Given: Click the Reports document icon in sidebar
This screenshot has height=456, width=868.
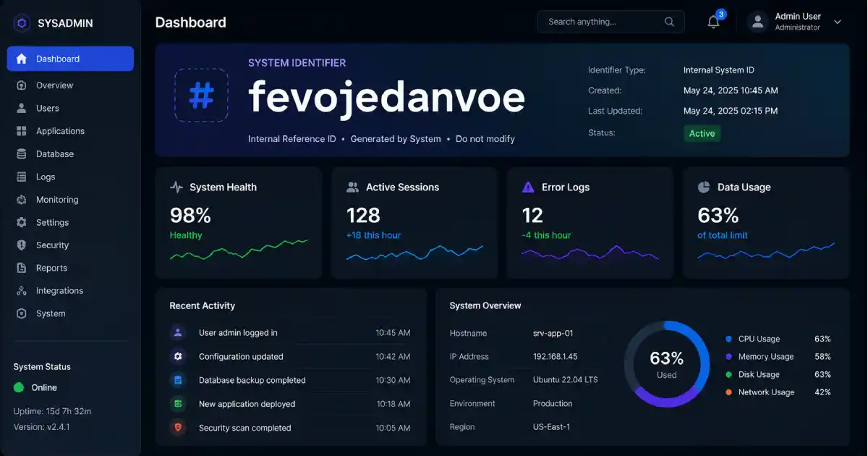Looking at the screenshot, I should pos(22,268).
